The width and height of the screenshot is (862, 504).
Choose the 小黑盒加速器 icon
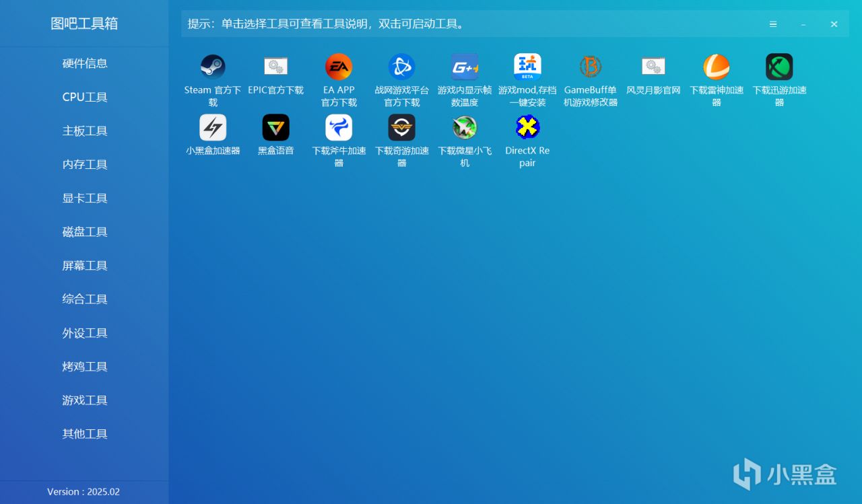click(x=213, y=127)
